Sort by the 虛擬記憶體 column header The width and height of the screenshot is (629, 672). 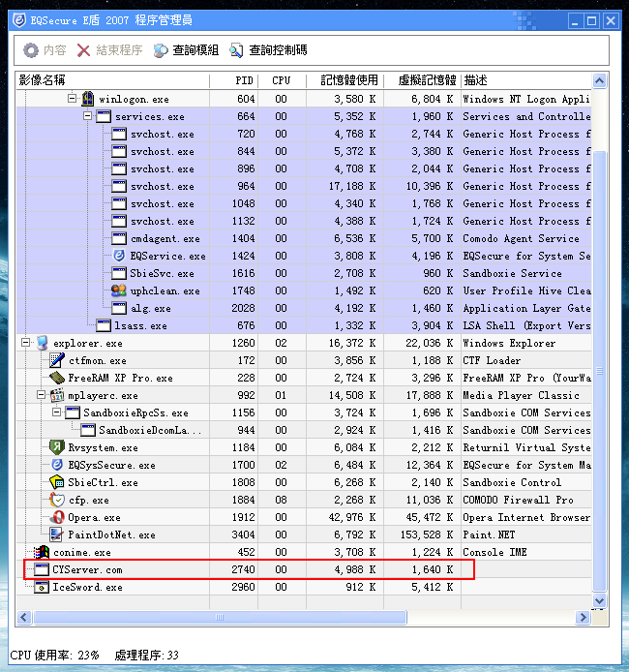click(422, 80)
